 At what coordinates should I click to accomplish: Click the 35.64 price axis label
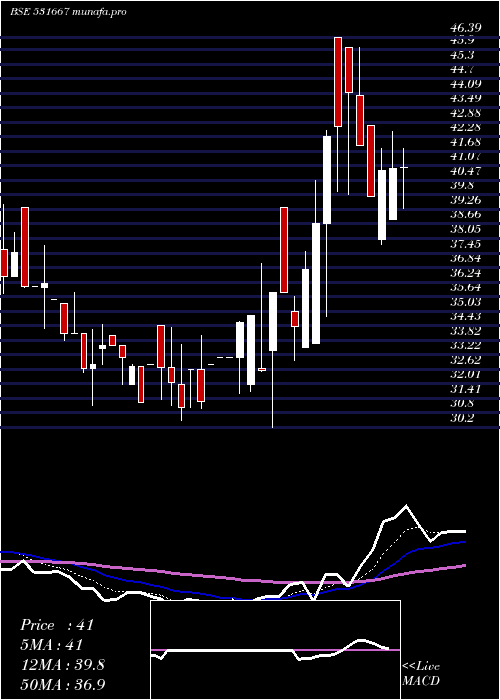[465, 288]
